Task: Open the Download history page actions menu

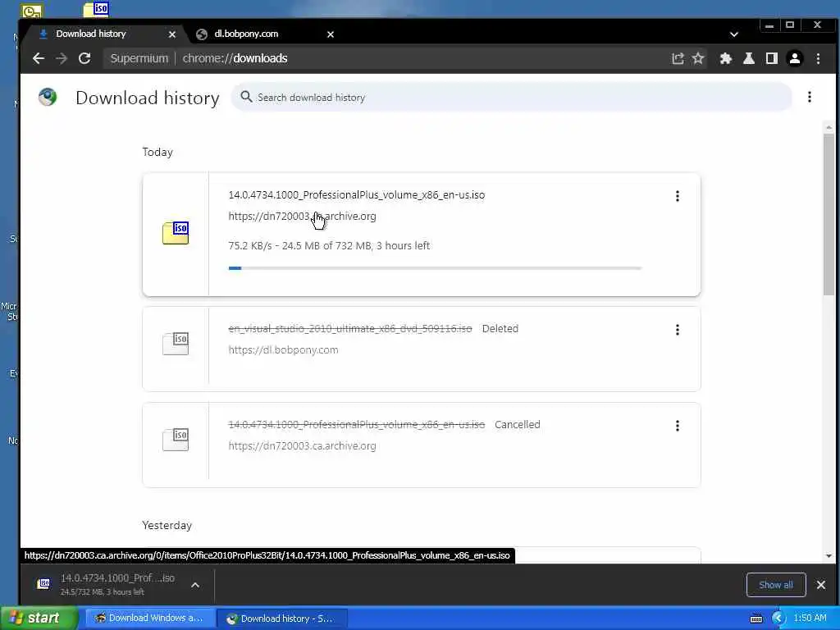Action: [x=810, y=97]
